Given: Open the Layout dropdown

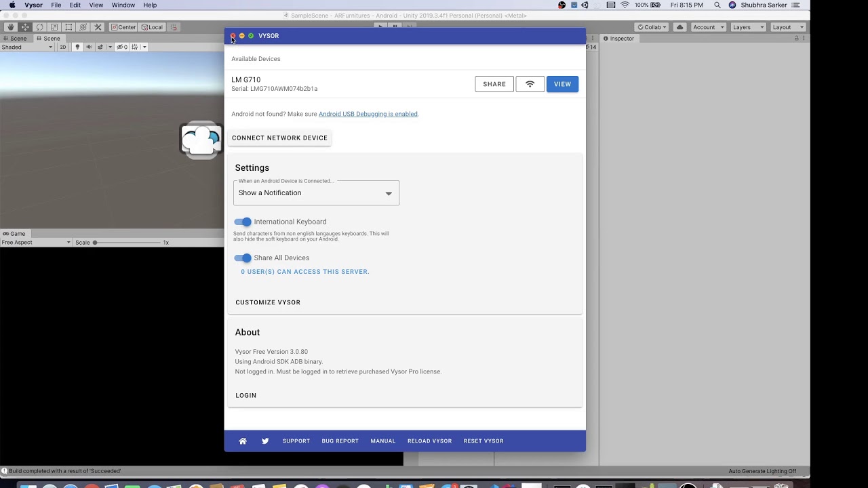Looking at the screenshot, I should point(788,27).
